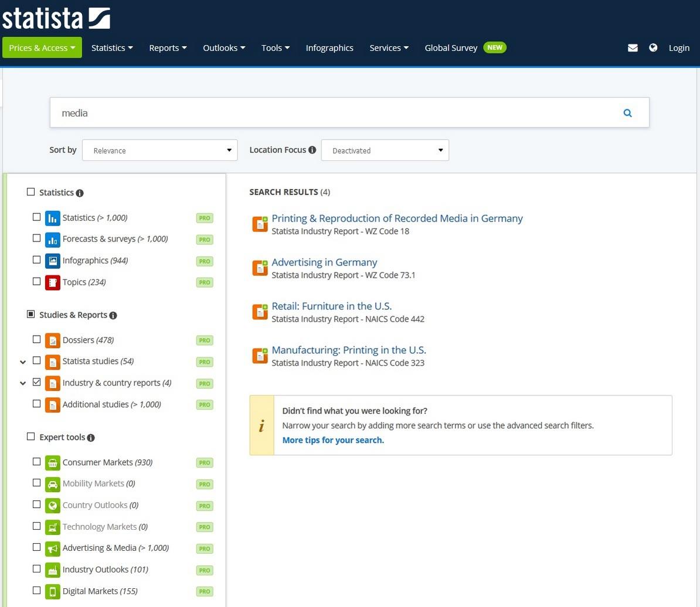
Task: Check the Dossiers (478) checkbox
Action: click(36, 339)
